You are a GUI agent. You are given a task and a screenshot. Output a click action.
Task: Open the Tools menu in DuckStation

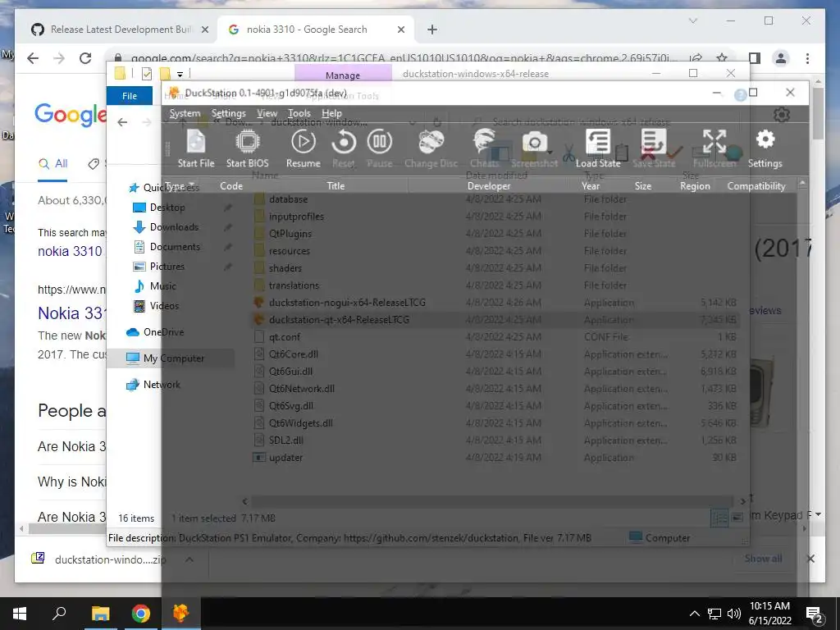pyautogui.click(x=299, y=113)
